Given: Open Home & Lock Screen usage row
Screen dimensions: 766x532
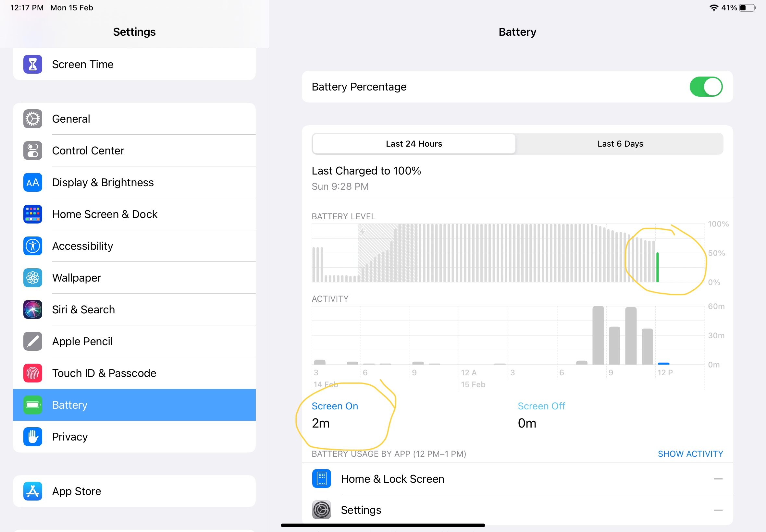Looking at the screenshot, I should [x=517, y=479].
